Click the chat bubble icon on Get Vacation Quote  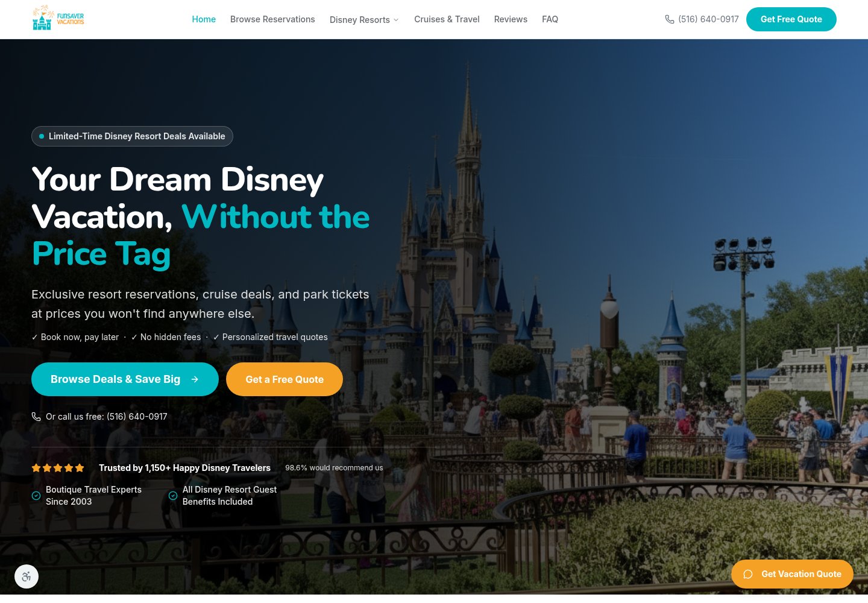[748, 574]
